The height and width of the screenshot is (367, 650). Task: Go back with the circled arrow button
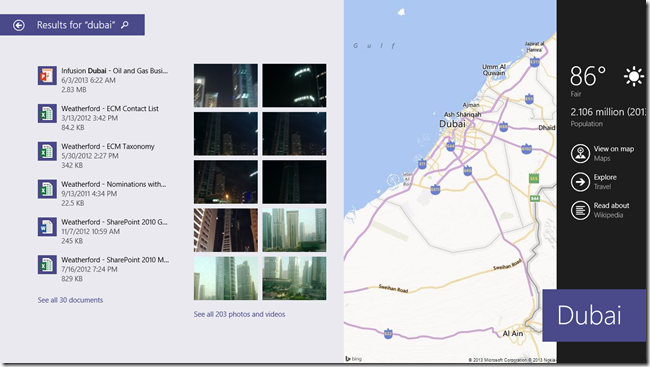click(19, 25)
